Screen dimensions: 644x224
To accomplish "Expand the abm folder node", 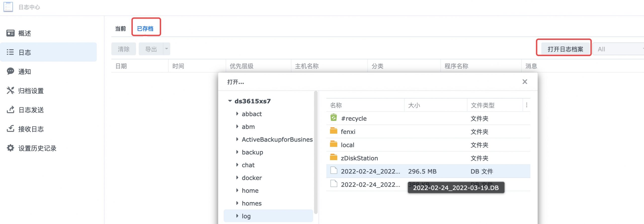I will (237, 126).
